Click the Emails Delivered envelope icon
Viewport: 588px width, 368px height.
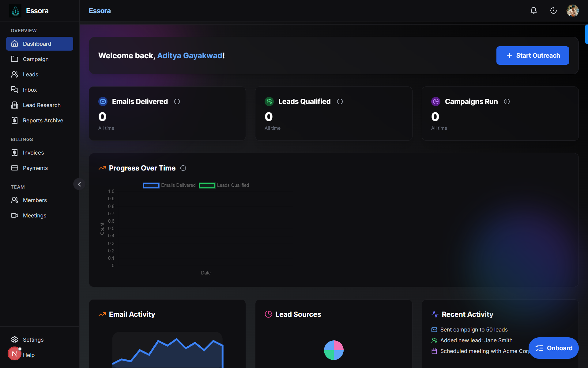coord(103,102)
